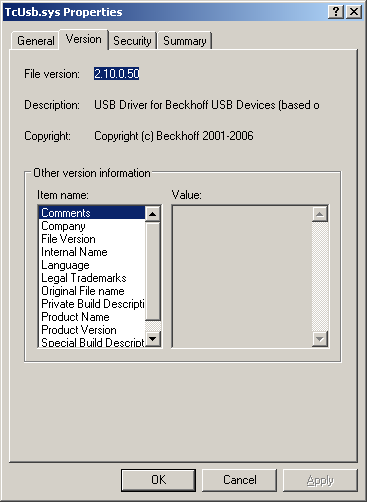Close the TcUsb.sys Properties dialog
Viewport: 367px width, 502px height.
[x=354, y=12]
